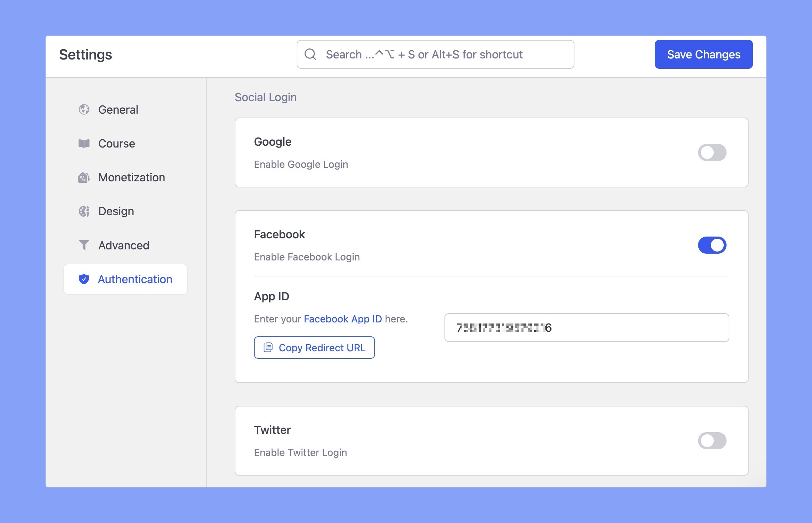Viewport: 812px width, 523px height.
Task: Open the Facebook App ID link
Action: (x=343, y=319)
